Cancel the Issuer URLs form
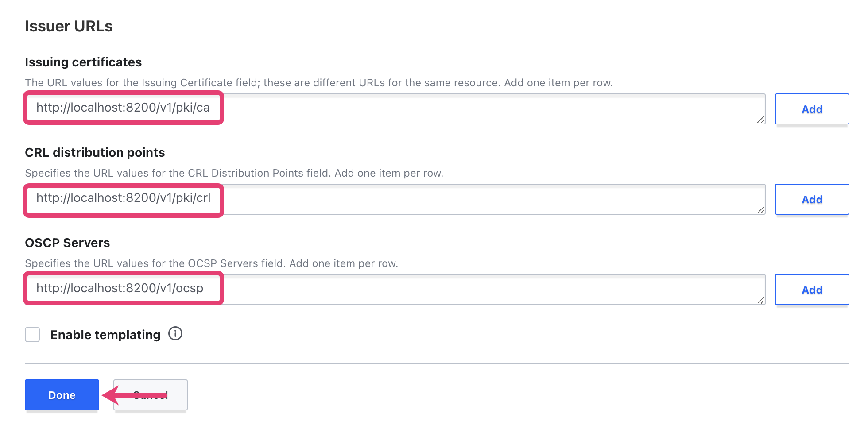This screenshot has width=868, height=425. [x=151, y=395]
